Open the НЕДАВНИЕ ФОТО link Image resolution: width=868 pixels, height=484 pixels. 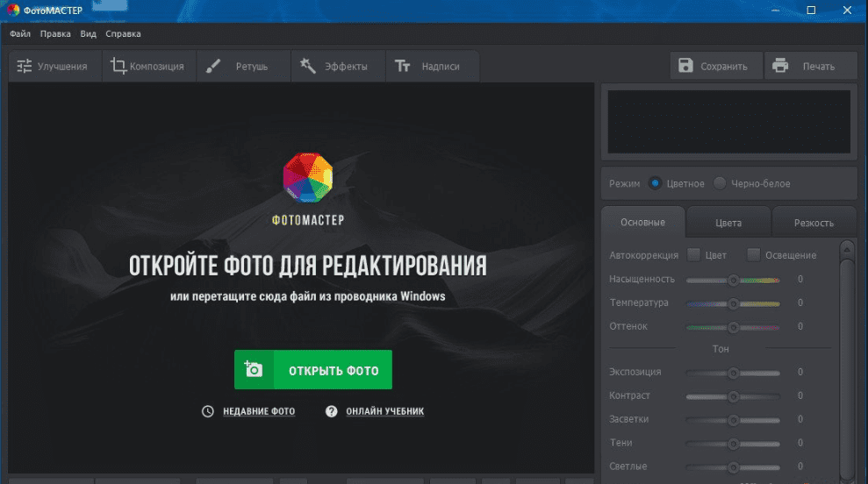pos(258,411)
